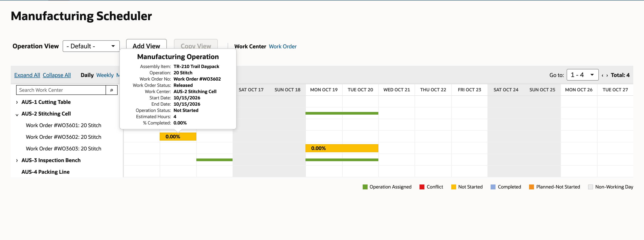Select AUS-4 Packing Line row
Viewport: 644px width, 240px height.
[45, 172]
